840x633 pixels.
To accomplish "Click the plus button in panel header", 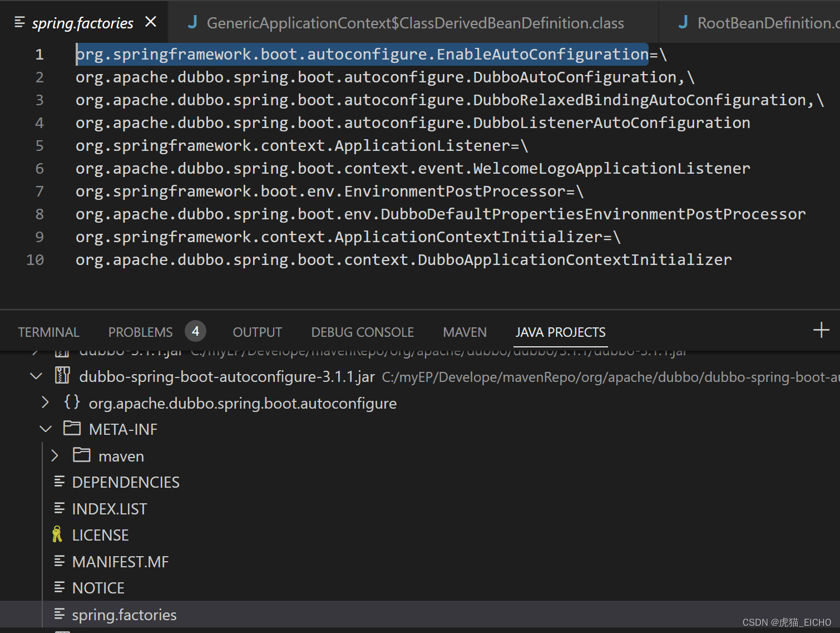I will tap(821, 330).
